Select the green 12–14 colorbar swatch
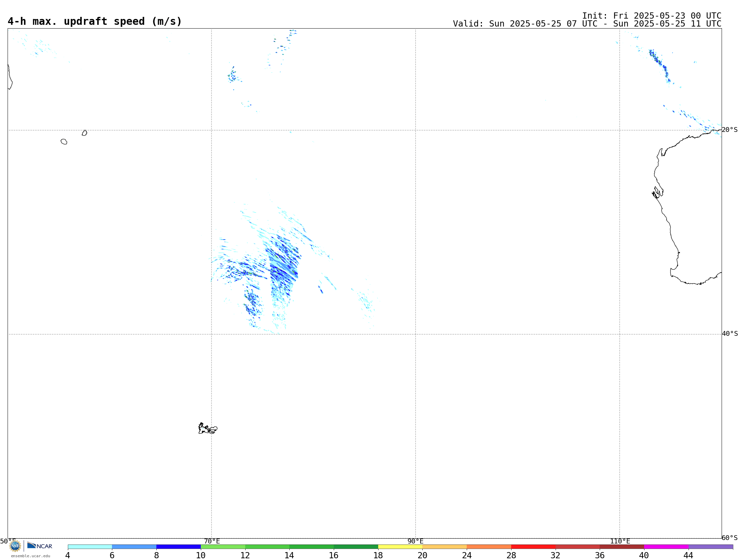Viewport: 744px width, 560px height. click(x=267, y=547)
